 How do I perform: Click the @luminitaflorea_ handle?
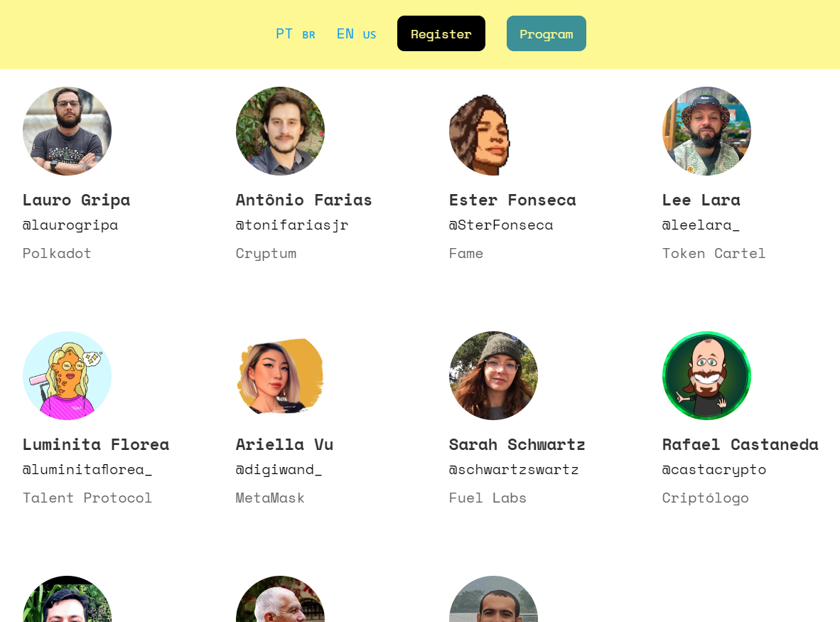click(87, 470)
